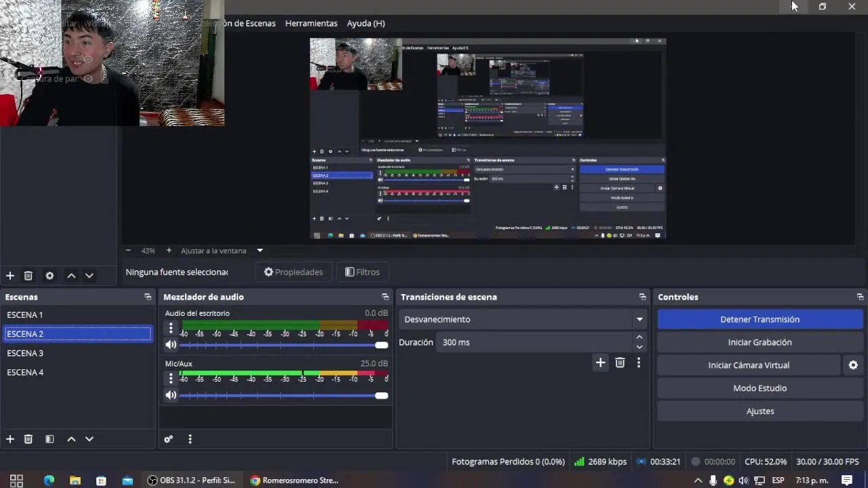Increase Duración with up arrow
Image resolution: width=868 pixels, height=488 pixels.
(x=639, y=338)
